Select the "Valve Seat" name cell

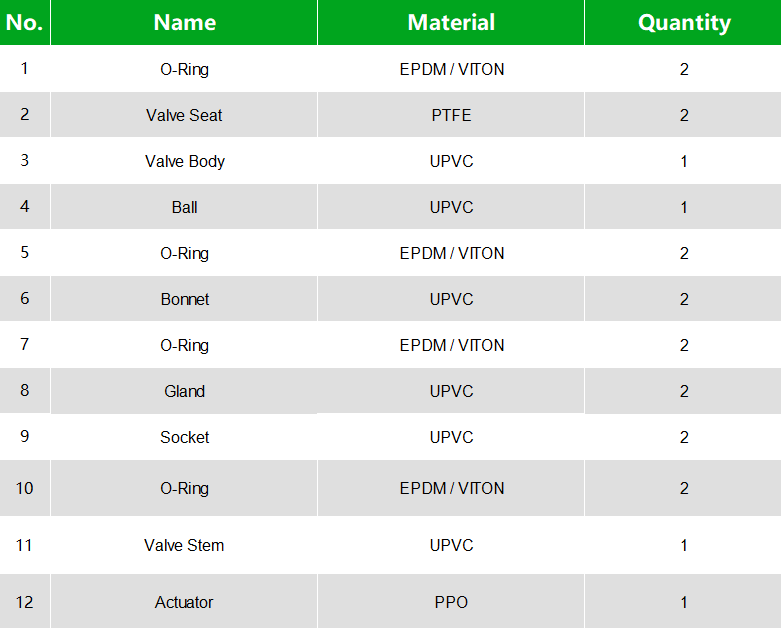click(x=184, y=115)
